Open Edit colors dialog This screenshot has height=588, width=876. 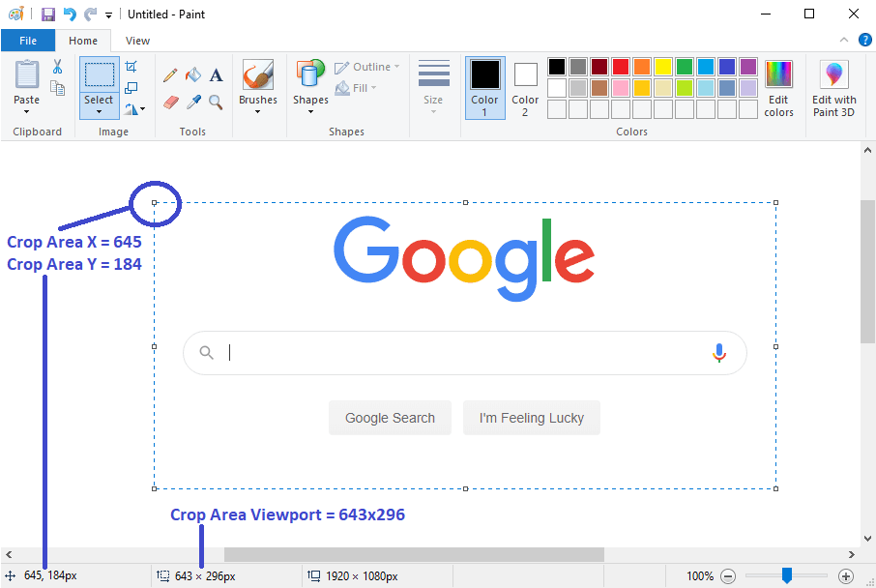point(778,88)
